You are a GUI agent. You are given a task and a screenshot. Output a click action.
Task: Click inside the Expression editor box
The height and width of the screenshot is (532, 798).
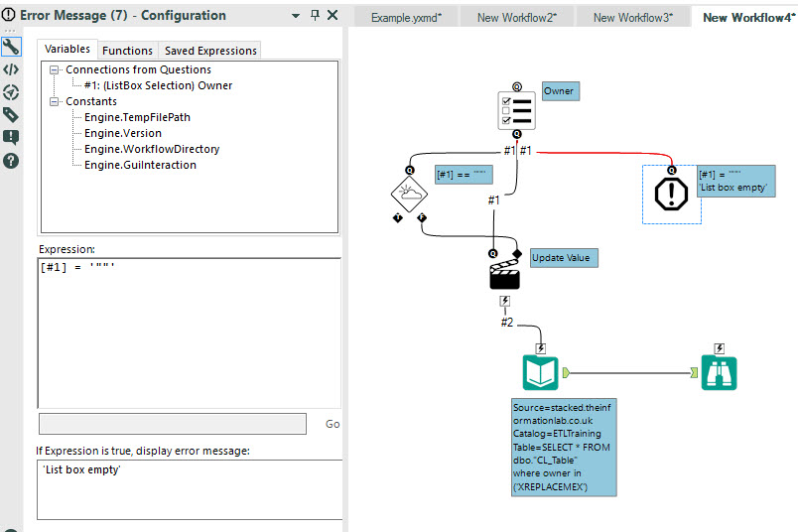(x=190, y=332)
